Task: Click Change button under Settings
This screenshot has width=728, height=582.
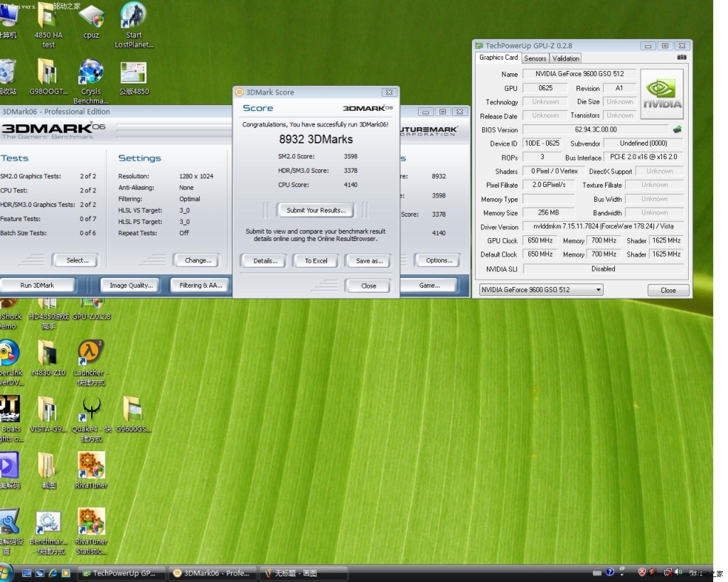Action: click(198, 260)
